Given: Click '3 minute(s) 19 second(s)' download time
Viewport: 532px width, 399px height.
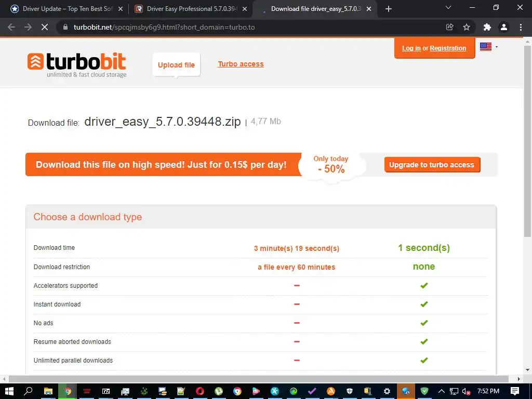Looking at the screenshot, I should 297,248.
